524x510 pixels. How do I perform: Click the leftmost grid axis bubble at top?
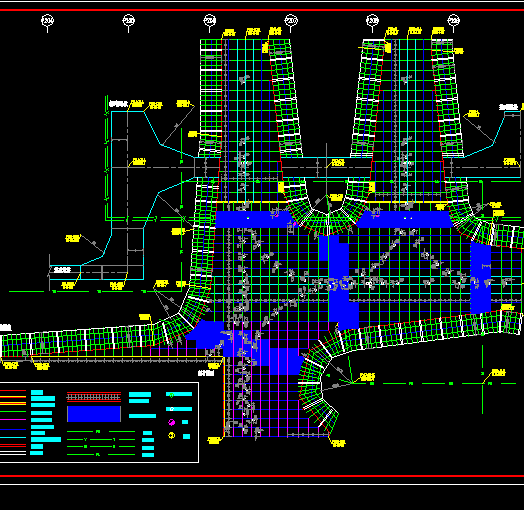pyautogui.click(x=47, y=21)
